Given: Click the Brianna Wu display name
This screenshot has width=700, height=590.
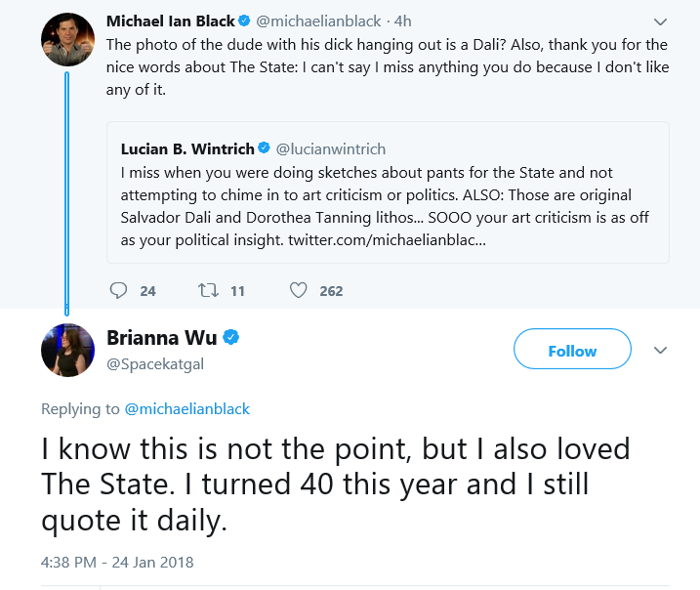Looking at the screenshot, I should point(162,338).
